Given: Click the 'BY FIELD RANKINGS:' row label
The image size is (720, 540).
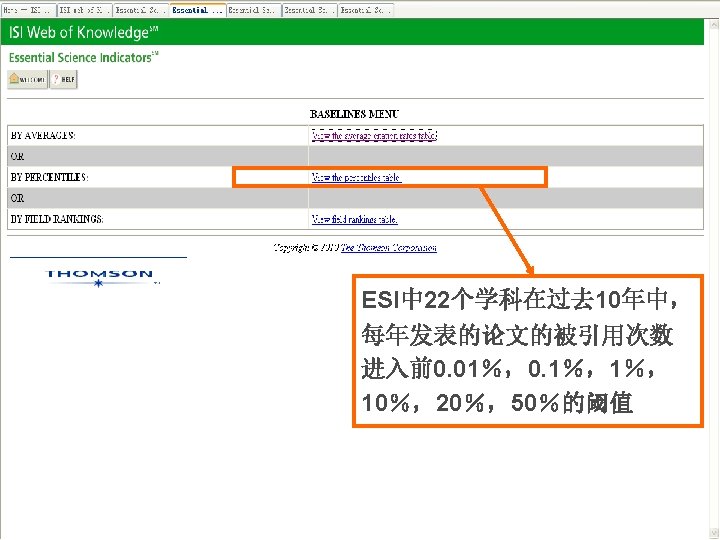Looking at the screenshot, I should [56, 219].
